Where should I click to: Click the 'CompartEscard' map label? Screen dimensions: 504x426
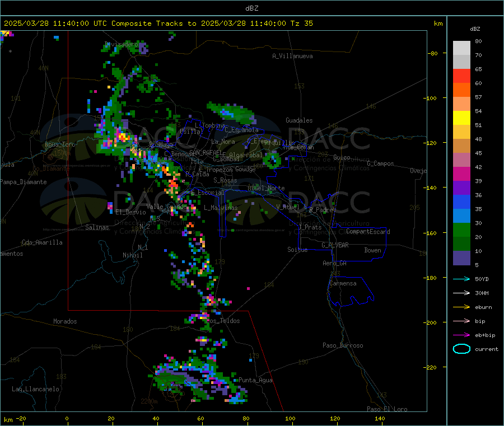368,232
